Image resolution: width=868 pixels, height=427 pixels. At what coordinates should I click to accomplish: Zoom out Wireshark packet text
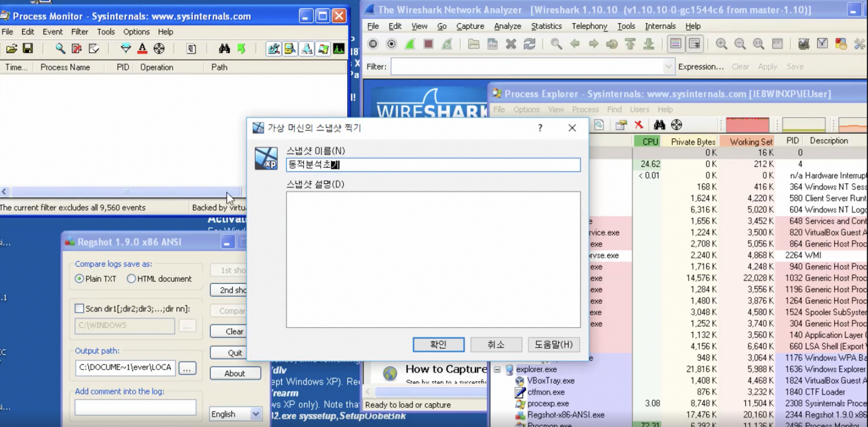[740, 44]
